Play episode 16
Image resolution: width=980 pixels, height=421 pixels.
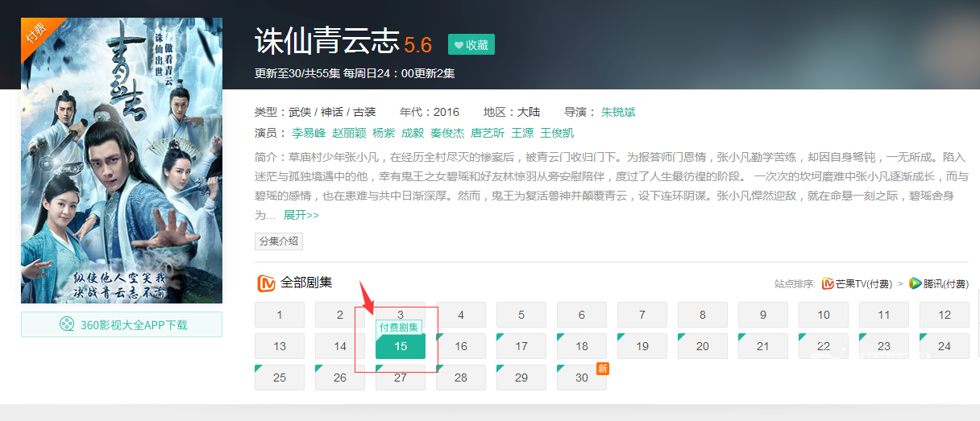point(461,346)
